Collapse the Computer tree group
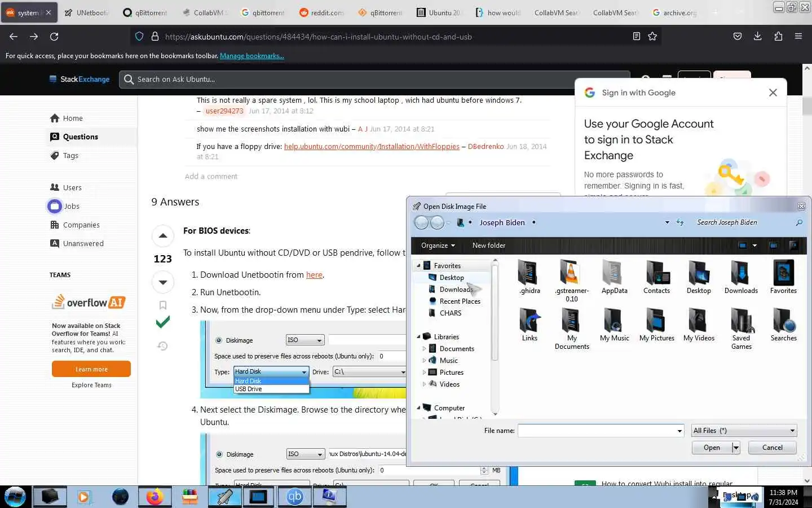 (418, 408)
